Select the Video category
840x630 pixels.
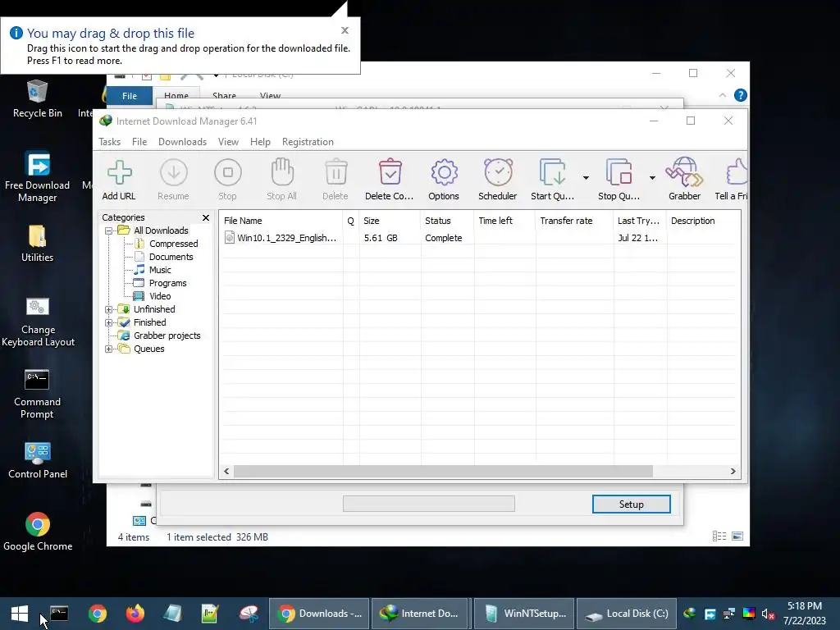click(x=160, y=296)
